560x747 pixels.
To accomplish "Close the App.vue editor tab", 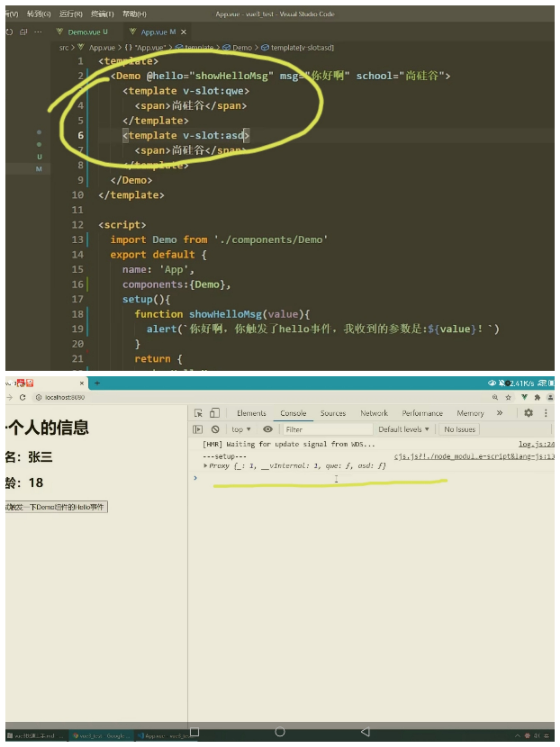I will click(183, 32).
